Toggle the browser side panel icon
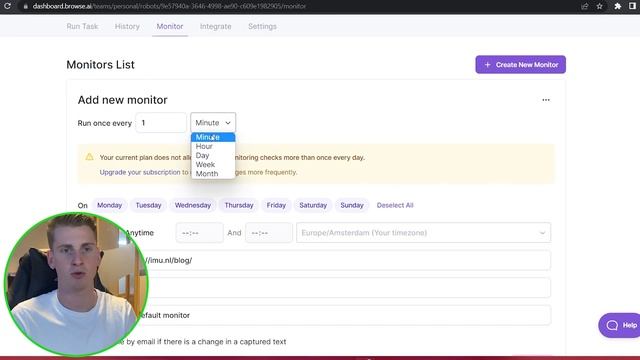This screenshot has height=360, width=640. click(633, 6)
